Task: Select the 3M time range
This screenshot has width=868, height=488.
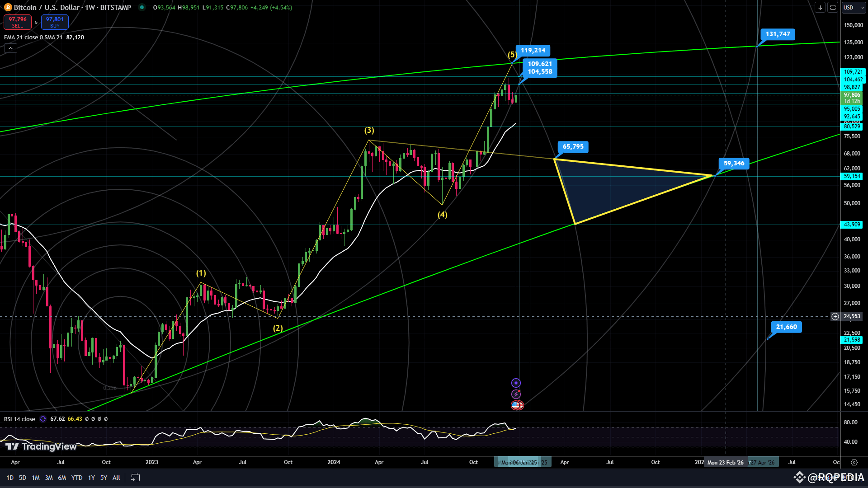Action: point(49,478)
